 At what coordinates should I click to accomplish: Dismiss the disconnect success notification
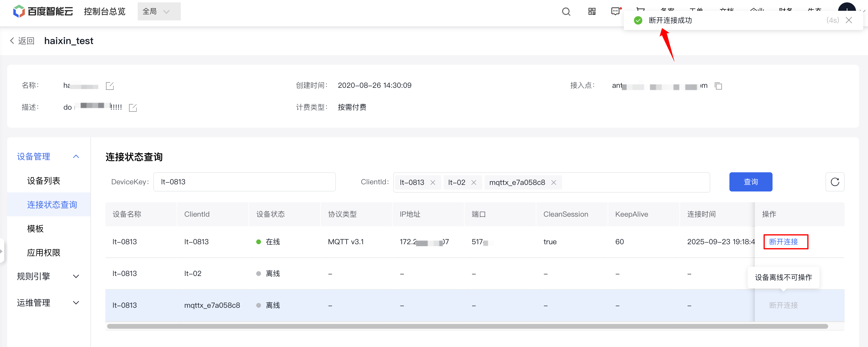point(849,20)
